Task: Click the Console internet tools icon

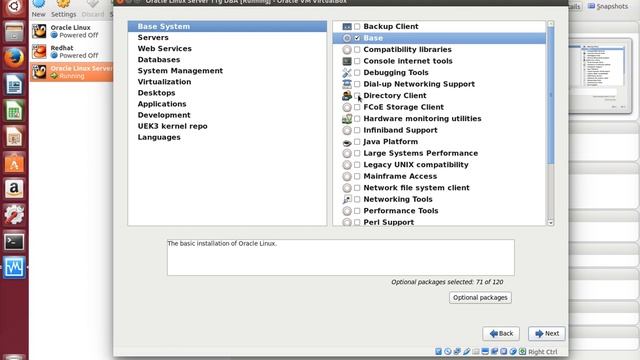Action: pos(347,61)
